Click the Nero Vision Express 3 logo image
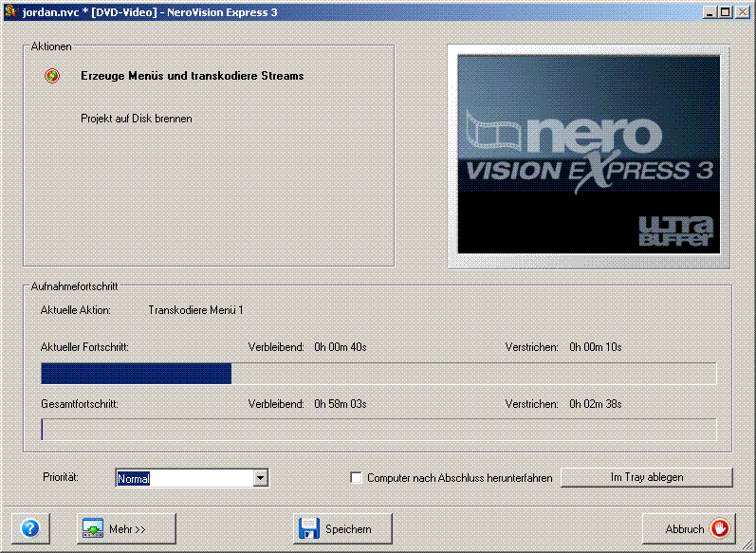The width and height of the screenshot is (756, 553). 589,155
